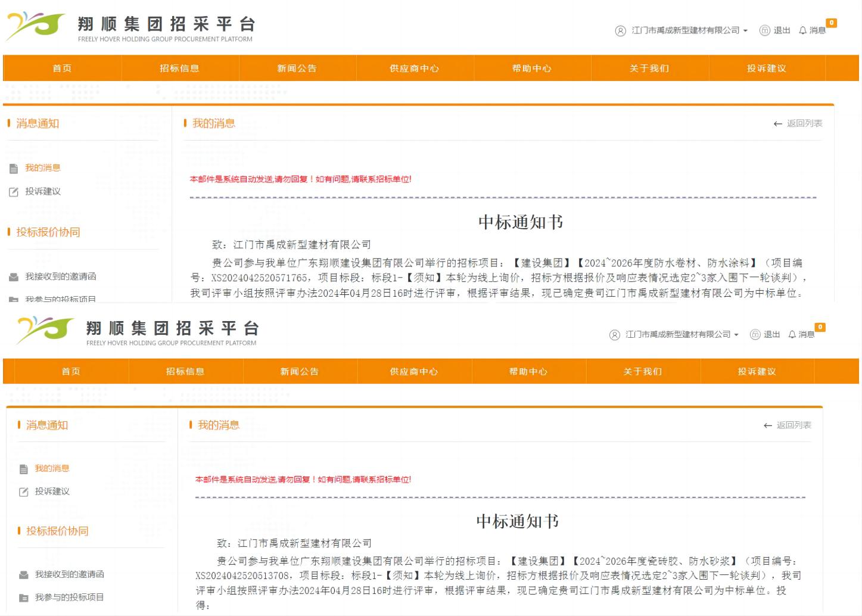The image size is (862, 616).
Task: Open 帮助中心 in the lower navigation bar
Action: [528, 372]
